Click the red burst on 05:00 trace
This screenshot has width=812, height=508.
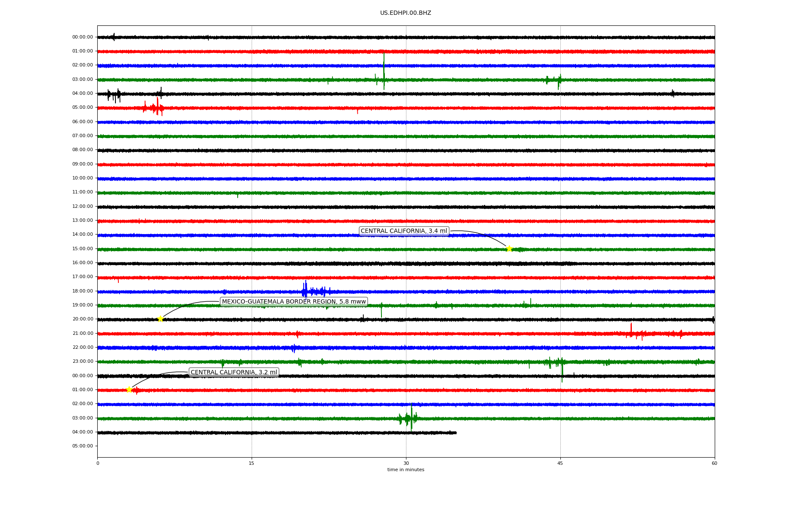pyautogui.click(x=157, y=107)
